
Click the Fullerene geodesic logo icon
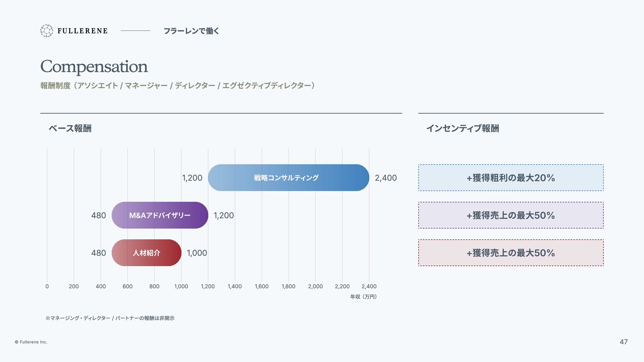[x=47, y=31]
